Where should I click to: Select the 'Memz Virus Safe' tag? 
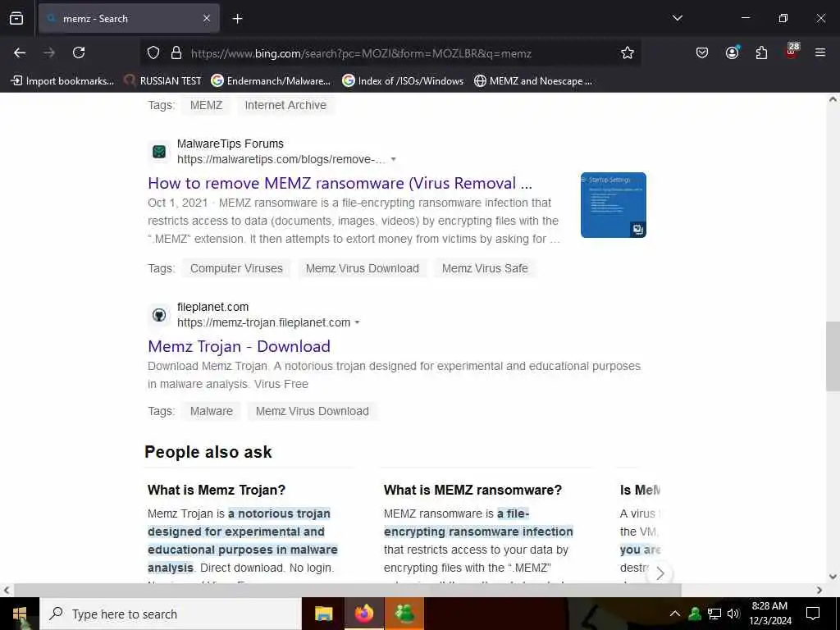coord(485,268)
